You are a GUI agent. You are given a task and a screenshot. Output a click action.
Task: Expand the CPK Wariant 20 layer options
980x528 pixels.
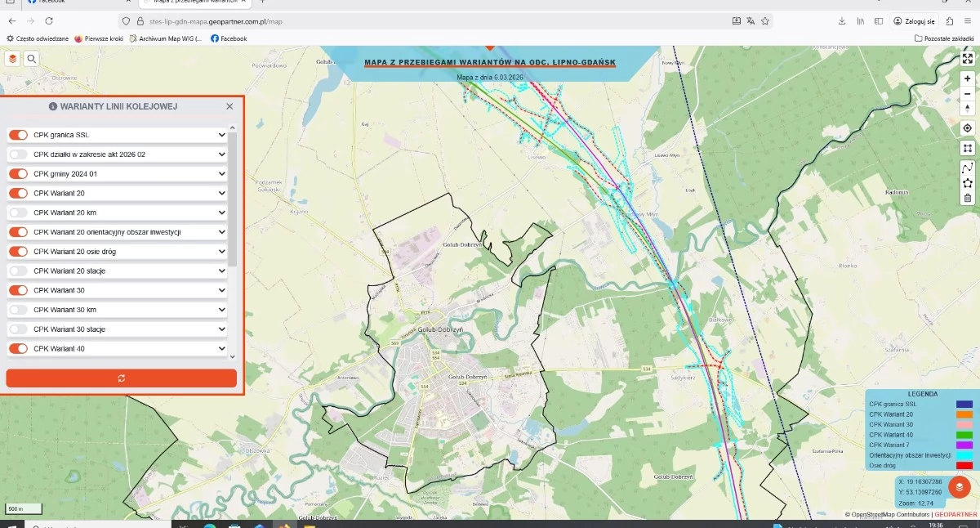[221, 194]
